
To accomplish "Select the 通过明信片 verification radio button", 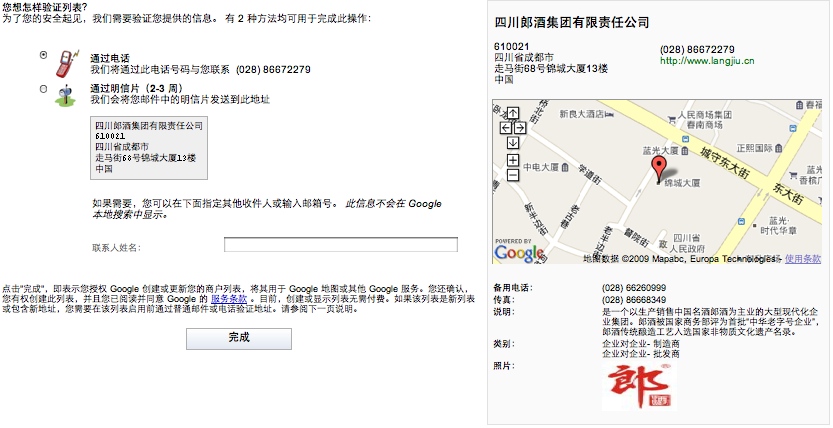I will tap(42, 90).
